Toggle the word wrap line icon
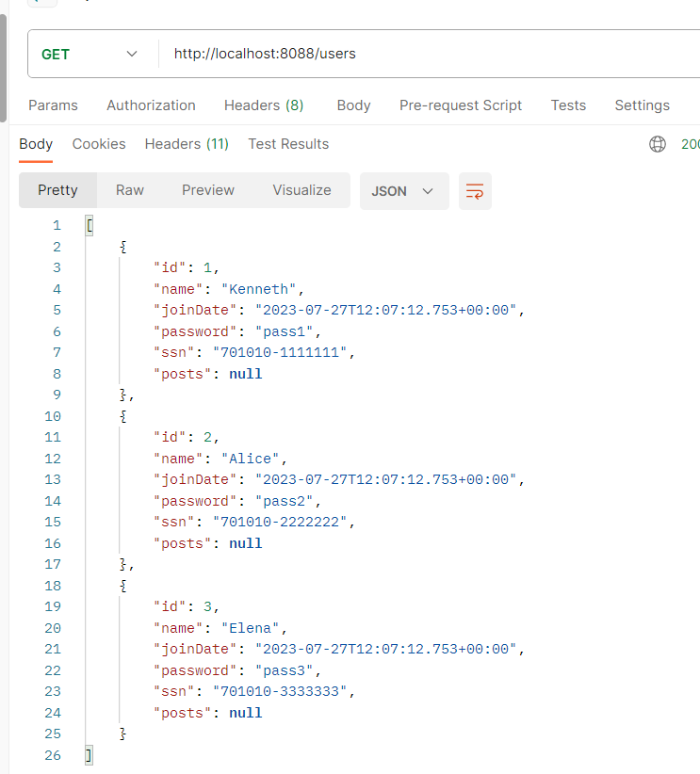Image resolution: width=700 pixels, height=774 pixels. pyautogui.click(x=475, y=191)
